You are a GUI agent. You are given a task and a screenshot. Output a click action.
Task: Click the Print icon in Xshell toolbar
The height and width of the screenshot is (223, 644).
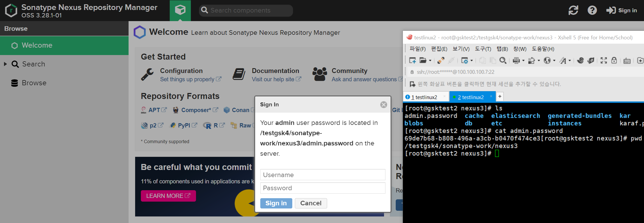point(516,60)
